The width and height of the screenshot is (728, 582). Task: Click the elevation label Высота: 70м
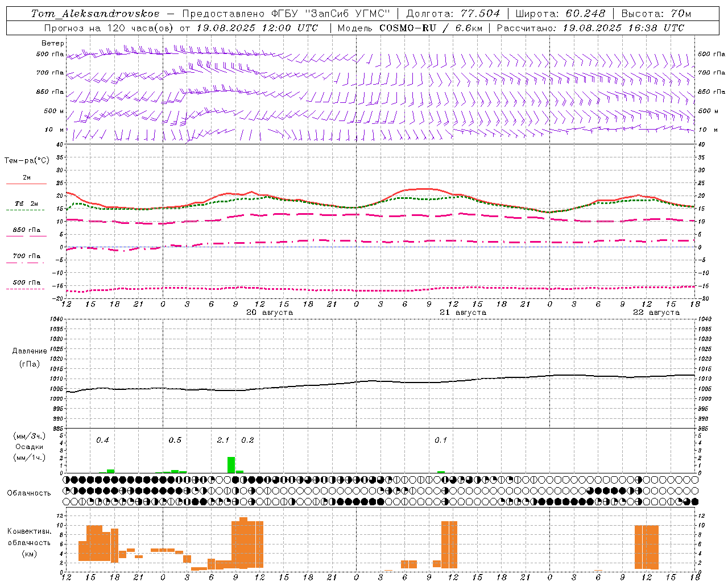(x=656, y=14)
